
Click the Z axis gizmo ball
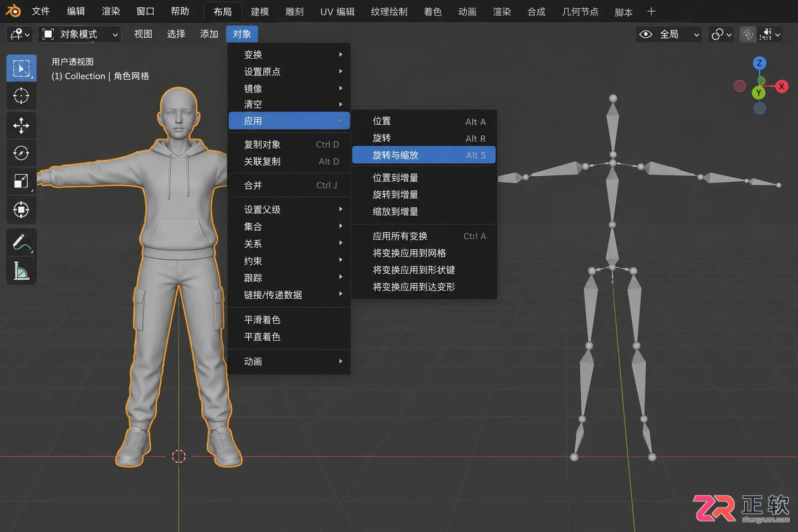coord(759,63)
